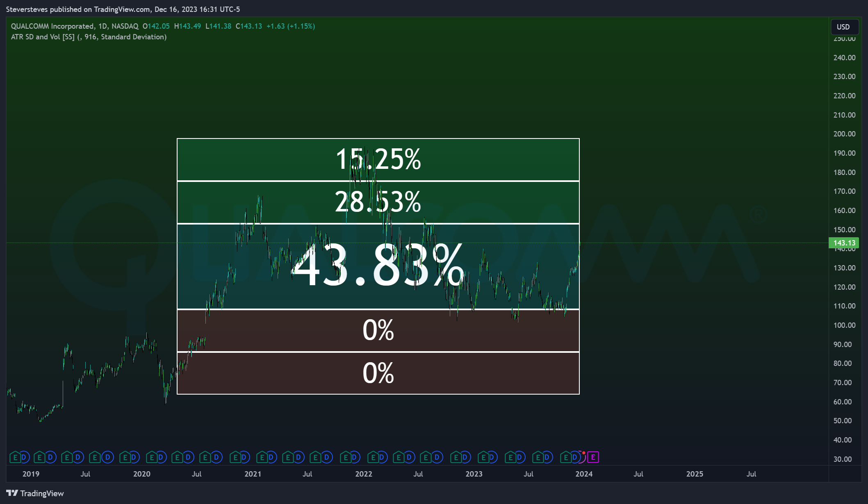868x504 pixels.
Task: Click the 2022 label on the time axis
Action: click(x=364, y=474)
